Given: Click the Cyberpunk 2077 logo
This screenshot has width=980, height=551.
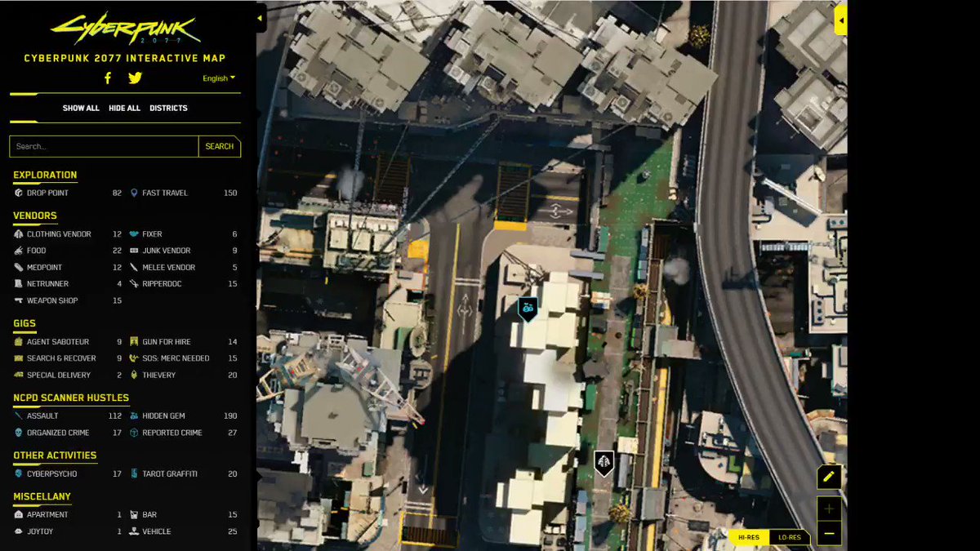Looking at the screenshot, I should (125, 29).
